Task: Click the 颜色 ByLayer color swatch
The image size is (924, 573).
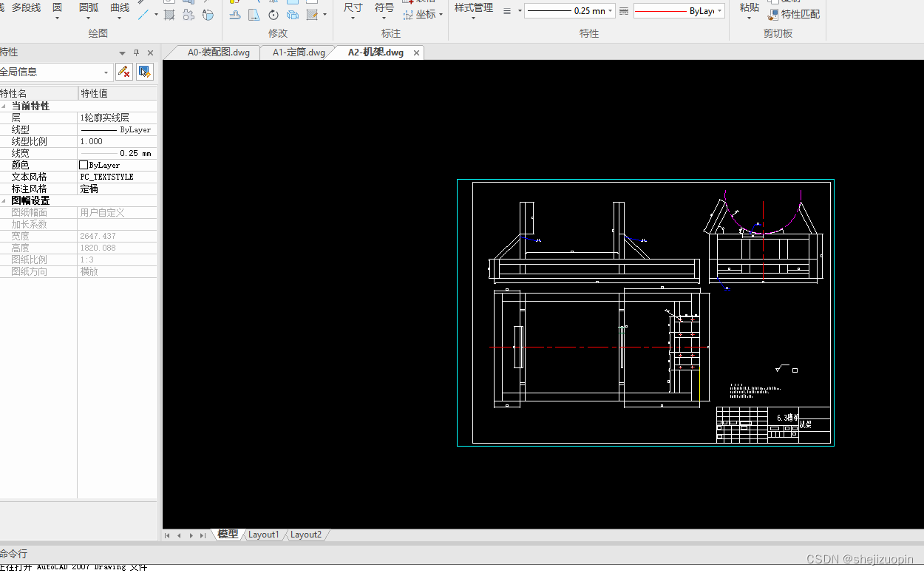Action: (x=84, y=165)
